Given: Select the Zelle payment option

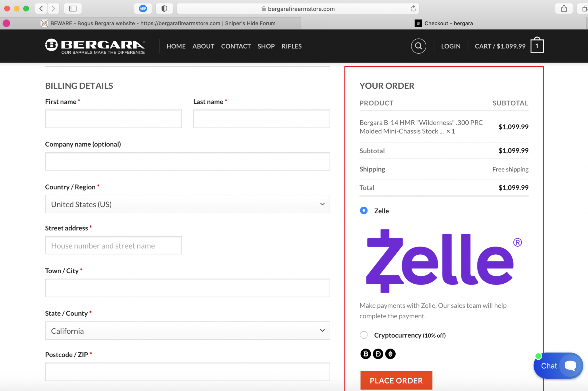Looking at the screenshot, I should click(364, 211).
